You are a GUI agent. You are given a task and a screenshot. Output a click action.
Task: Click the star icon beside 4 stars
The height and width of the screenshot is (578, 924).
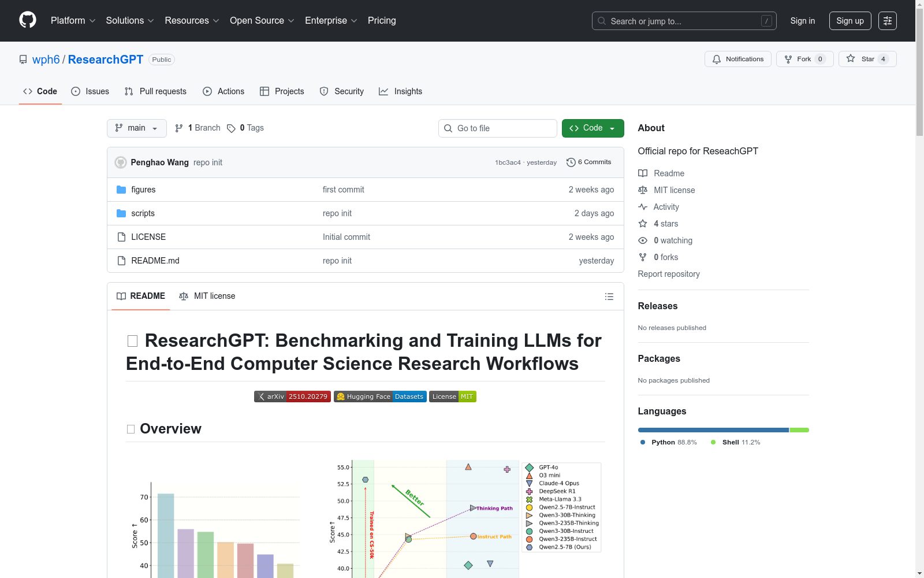pyautogui.click(x=643, y=224)
